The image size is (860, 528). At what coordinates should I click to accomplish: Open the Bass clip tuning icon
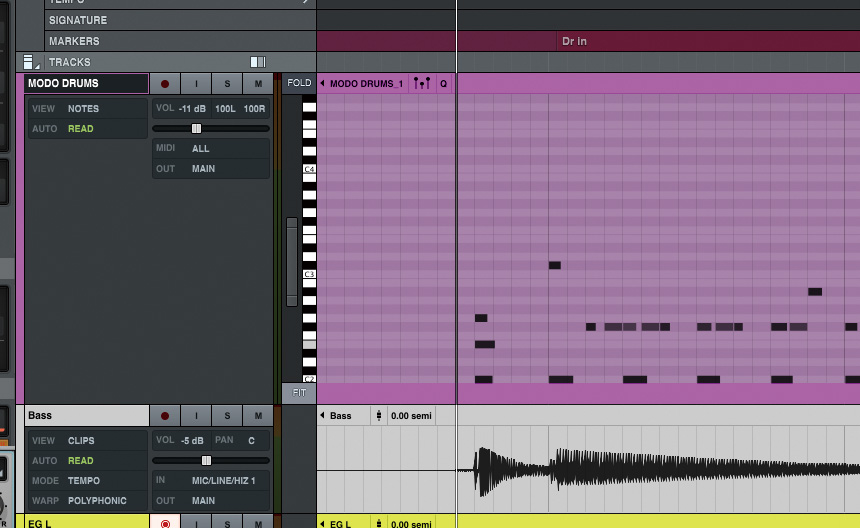pos(378,416)
